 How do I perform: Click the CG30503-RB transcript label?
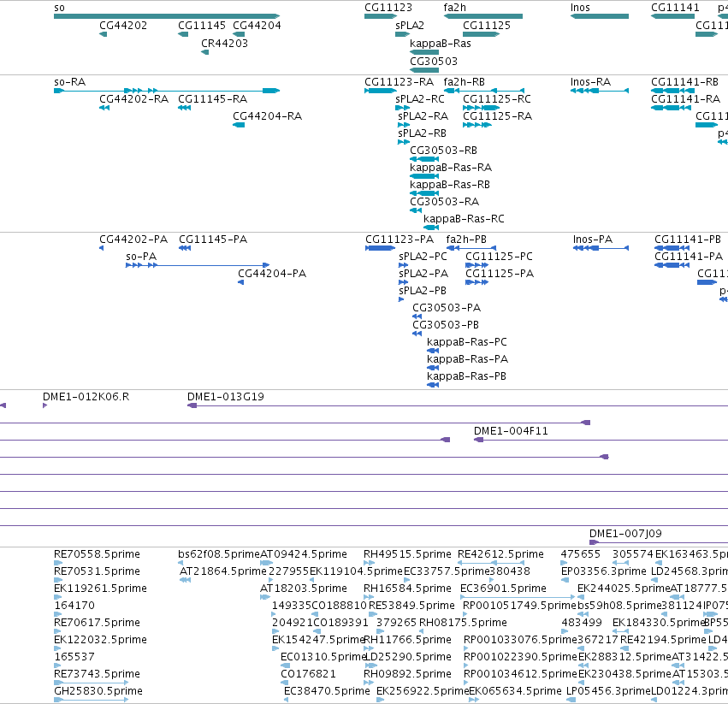tap(443, 151)
